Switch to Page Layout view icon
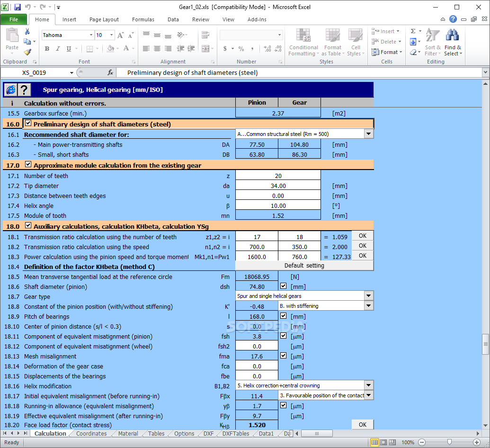 point(383,442)
